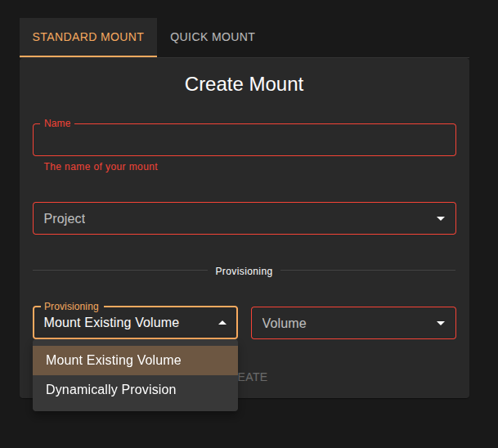Click the 'Volume' placeholder text
Image resolution: width=498 pixels, height=448 pixels.
pos(284,324)
